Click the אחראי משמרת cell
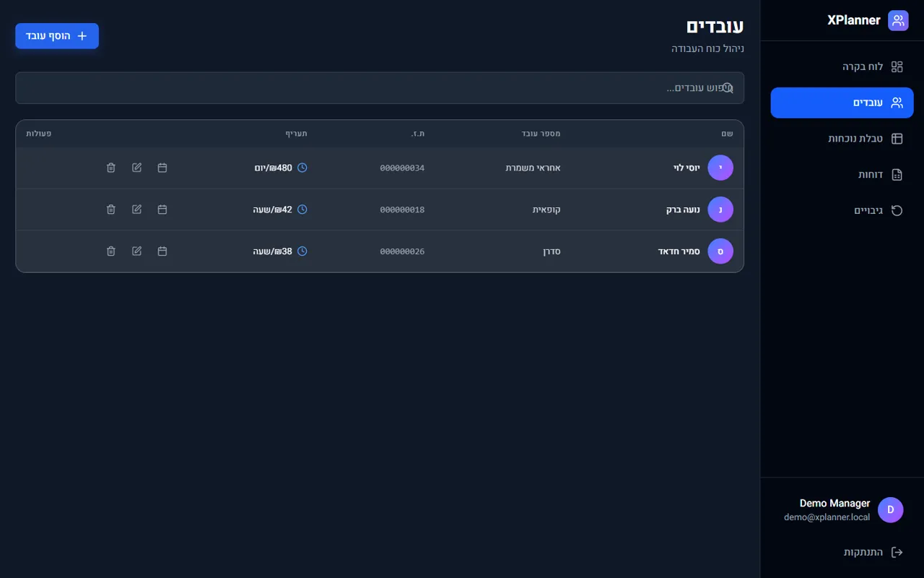This screenshot has height=578, width=924. tap(533, 168)
